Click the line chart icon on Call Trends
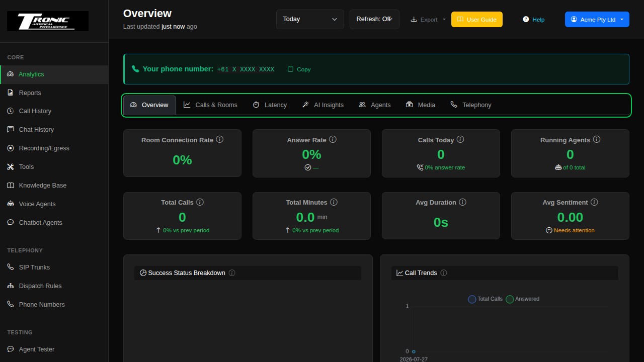 [400, 273]
